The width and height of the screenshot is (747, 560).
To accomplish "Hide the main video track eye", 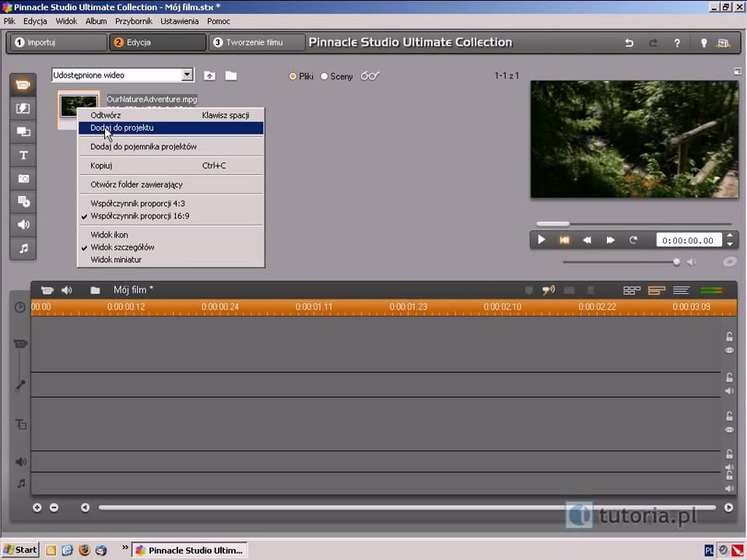I will click(729, 351).
